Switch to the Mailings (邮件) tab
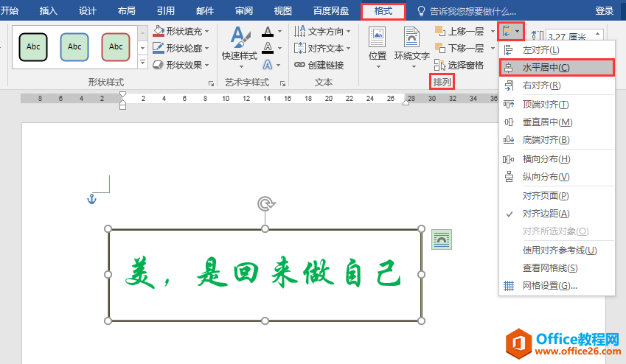This screenshot has height=364, width=626. [x=205, y=11]
